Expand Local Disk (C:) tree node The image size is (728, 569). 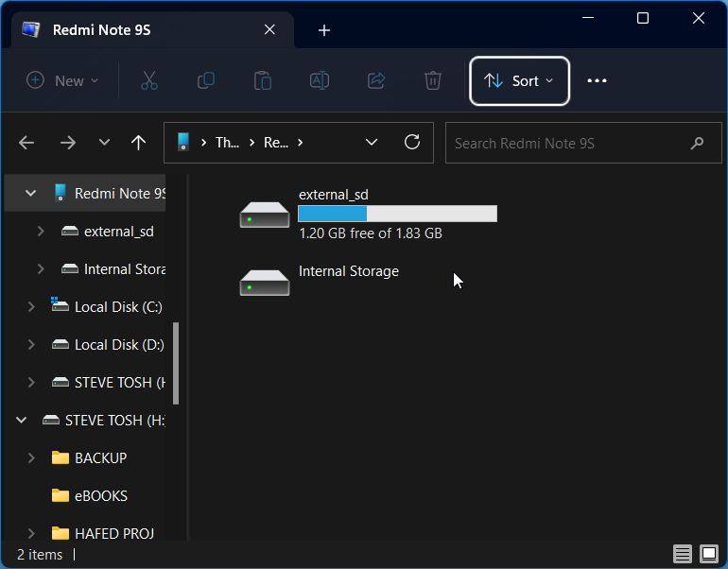(31, 307)
